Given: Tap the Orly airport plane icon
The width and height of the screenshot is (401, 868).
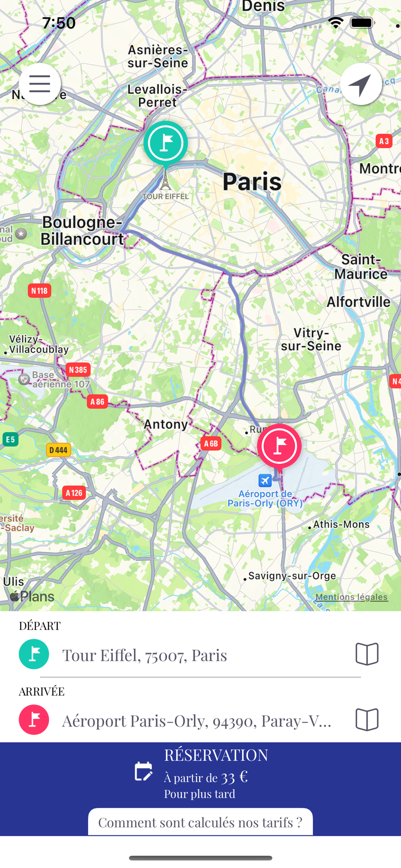Looking at the screenshot, I should pos(265,480).
